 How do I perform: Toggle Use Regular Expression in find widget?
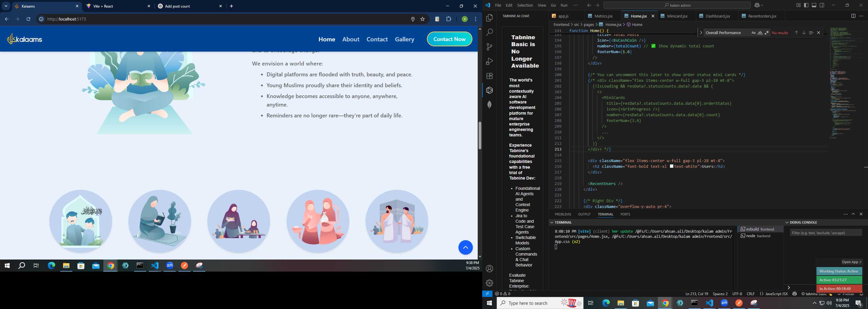(766, 33)
